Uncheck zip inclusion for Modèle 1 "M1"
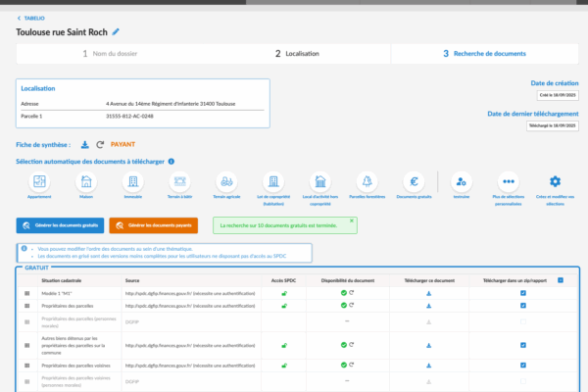 523,292
